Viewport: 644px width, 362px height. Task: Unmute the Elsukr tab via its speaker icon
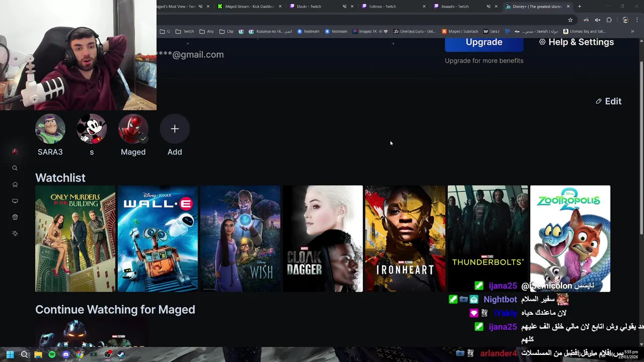point(345,7)
